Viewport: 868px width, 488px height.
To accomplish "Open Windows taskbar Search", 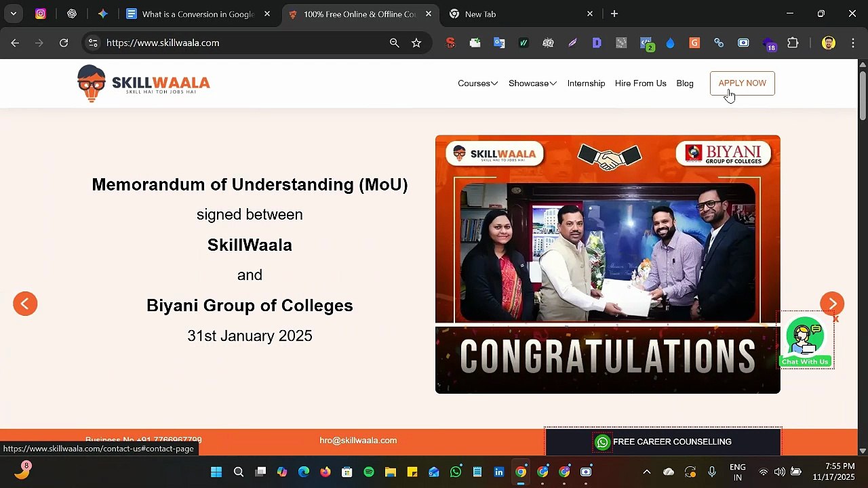I will point(239,472).
